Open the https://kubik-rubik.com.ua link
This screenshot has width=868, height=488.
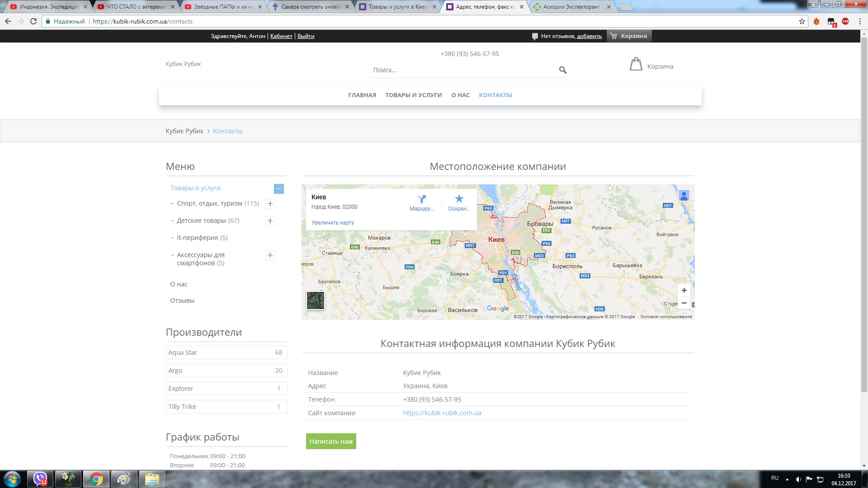442,413
